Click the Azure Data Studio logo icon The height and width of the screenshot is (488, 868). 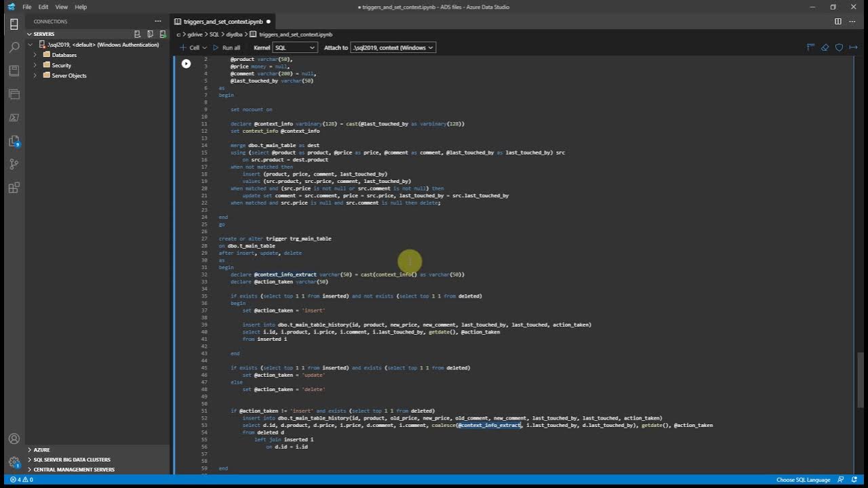[x=11, y=7]
